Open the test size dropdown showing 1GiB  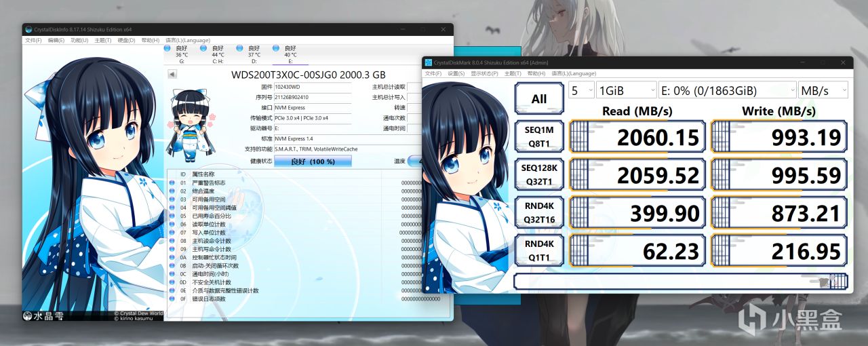(625, 90)
